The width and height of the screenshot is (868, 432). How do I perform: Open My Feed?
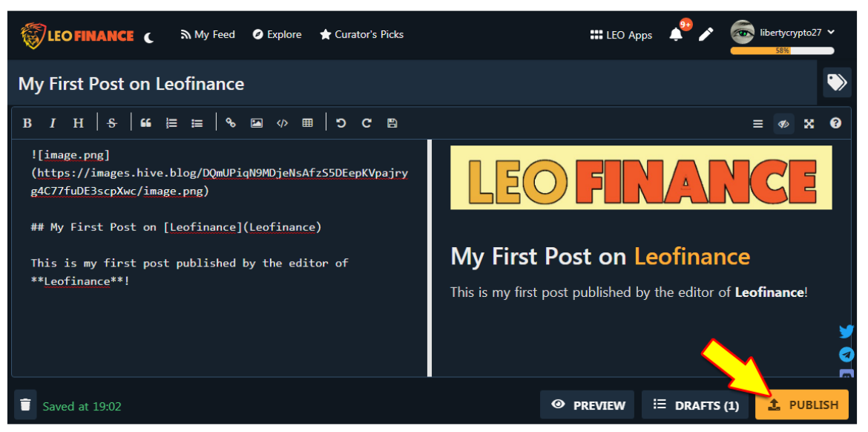[208, 34]
